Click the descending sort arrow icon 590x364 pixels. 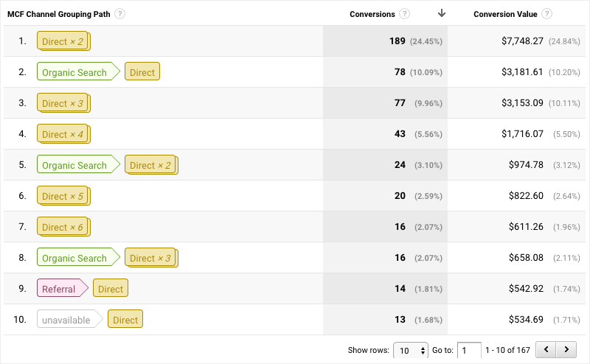pos(442,13)
